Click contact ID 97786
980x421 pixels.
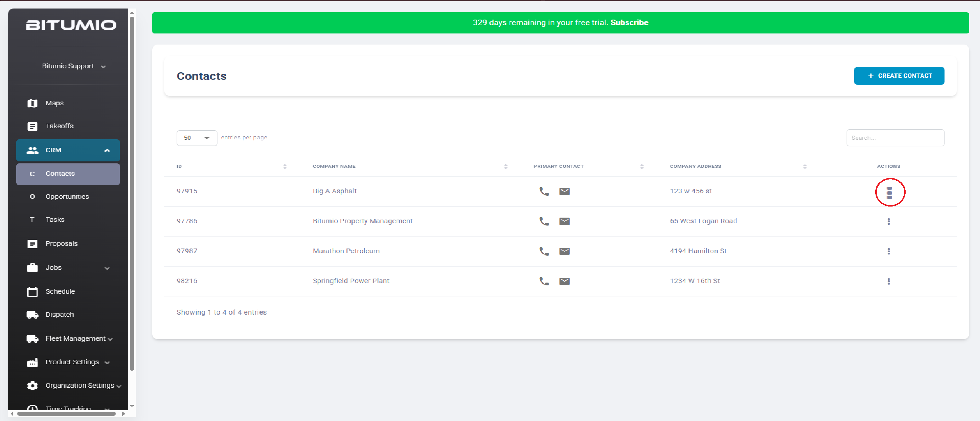point(187,221)
